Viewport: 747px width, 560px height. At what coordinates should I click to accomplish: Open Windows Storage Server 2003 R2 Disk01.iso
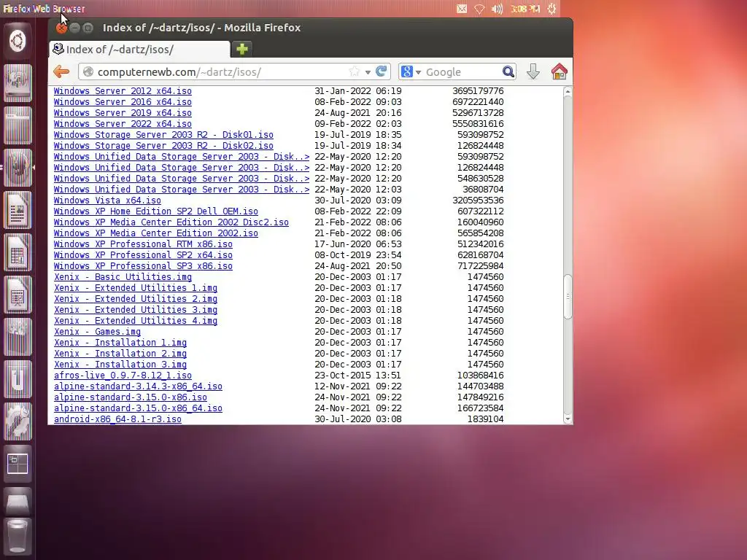click(x=163, y=135)
